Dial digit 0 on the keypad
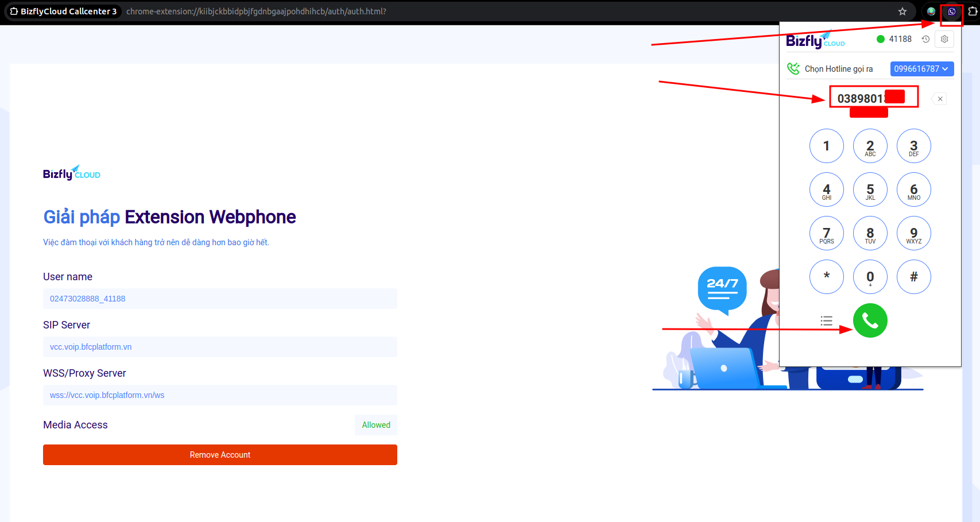 870,277
